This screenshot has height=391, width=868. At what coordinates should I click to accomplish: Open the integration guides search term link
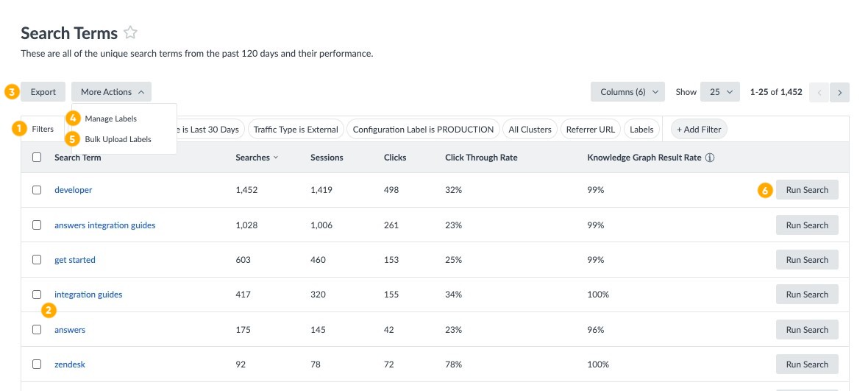[88, 295]
